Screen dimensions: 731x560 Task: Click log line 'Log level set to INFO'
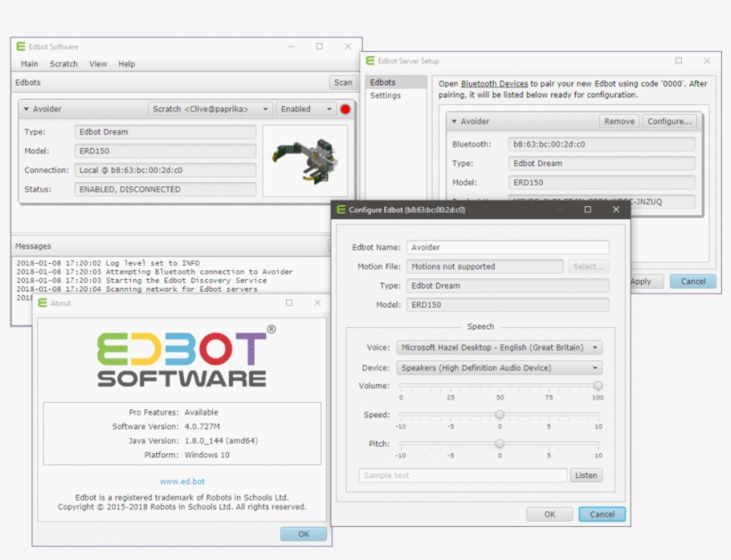[108, 263]
